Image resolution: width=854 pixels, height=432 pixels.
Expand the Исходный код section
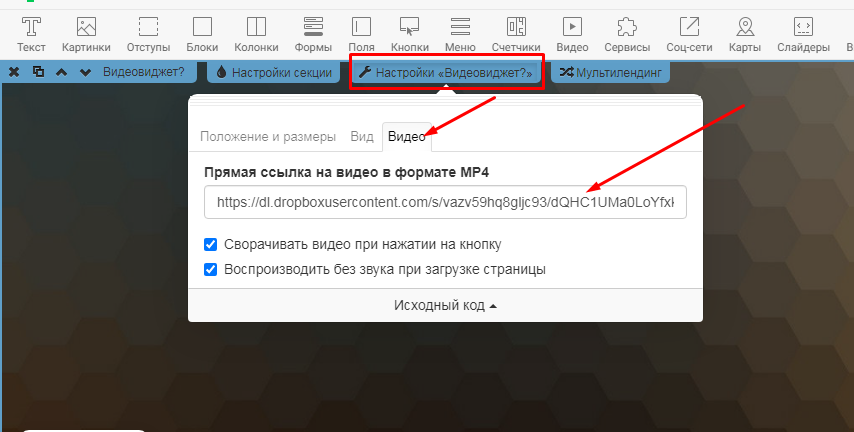click(445, 306)
